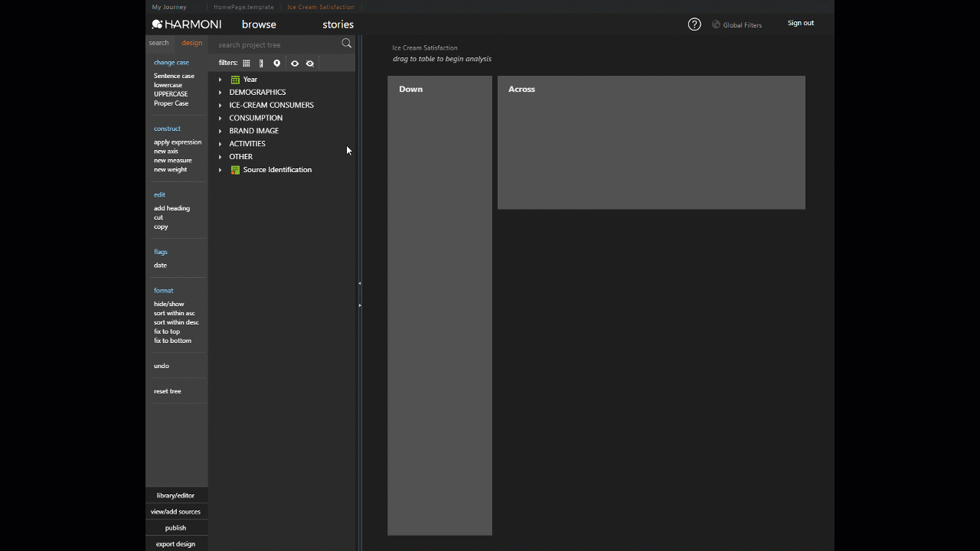Select the Ice Cream Satisfaction tab
This screenshot has width=980, height=551.
click(x=321, y=7)
